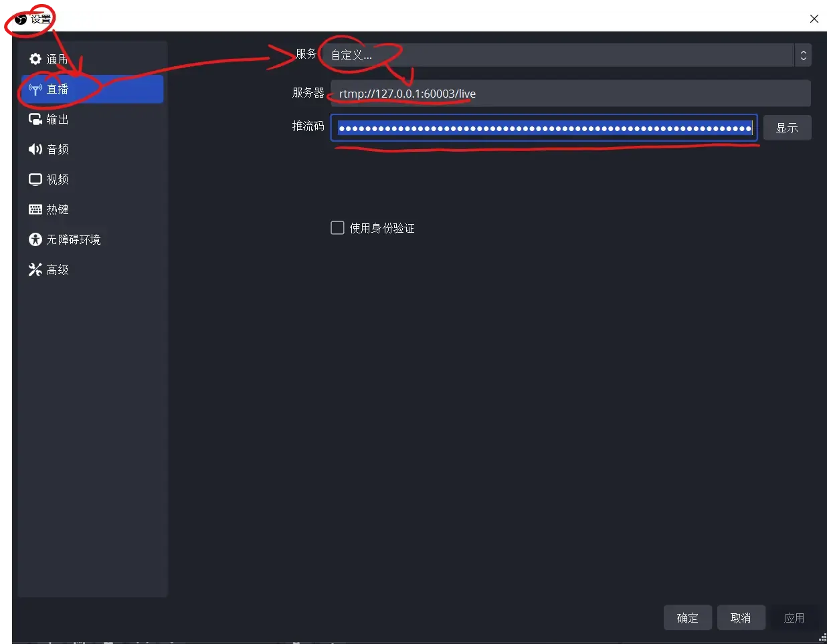The height and width of the screenshot is (644, 827).
Task: Click the 应用 apply button
Action: click(x=794, y=618)
